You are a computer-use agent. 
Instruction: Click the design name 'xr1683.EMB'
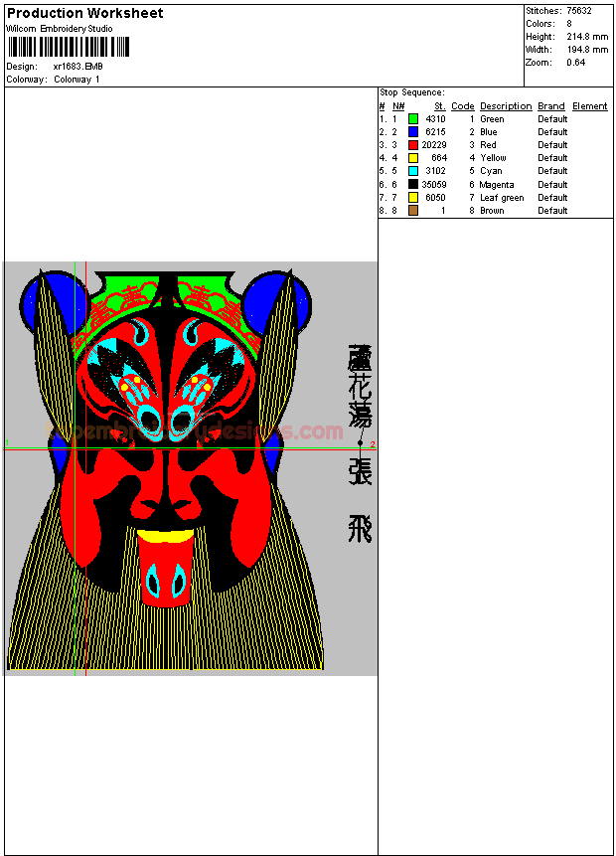(x=78, y=66)
